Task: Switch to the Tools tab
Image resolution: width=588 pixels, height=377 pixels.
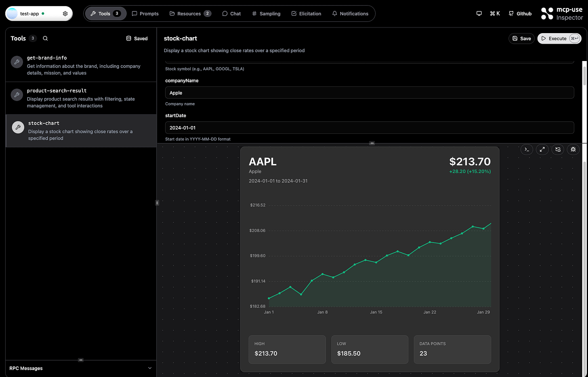Action: [106, 14]
